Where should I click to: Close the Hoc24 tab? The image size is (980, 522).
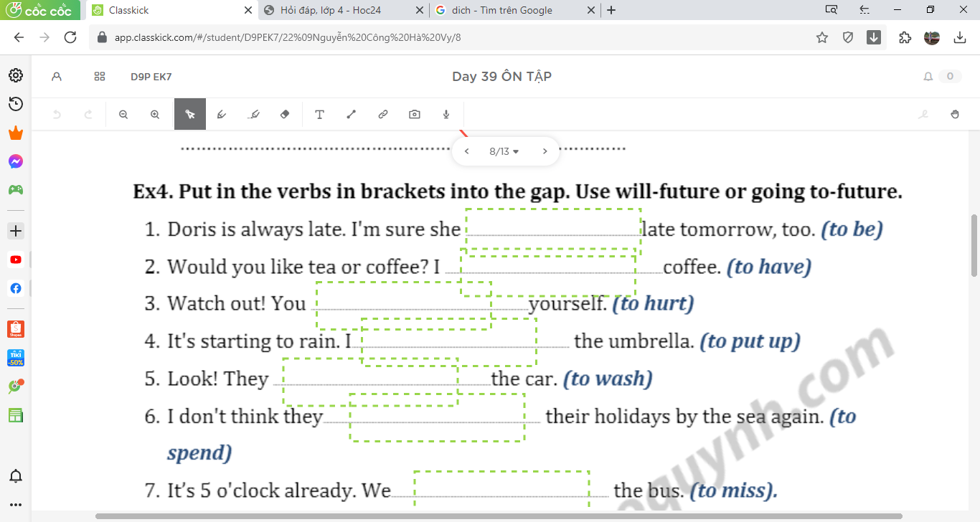[x=420, y=10]
